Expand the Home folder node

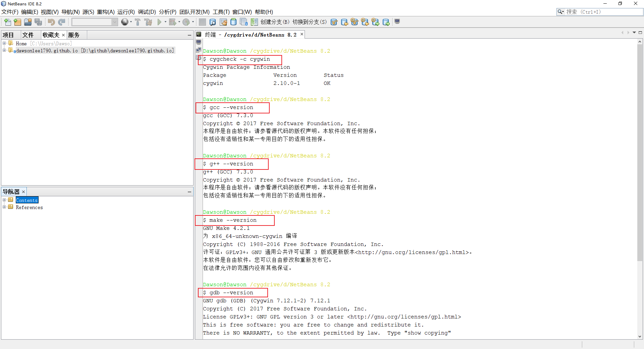pyautogui.click(x=4, y=43)
